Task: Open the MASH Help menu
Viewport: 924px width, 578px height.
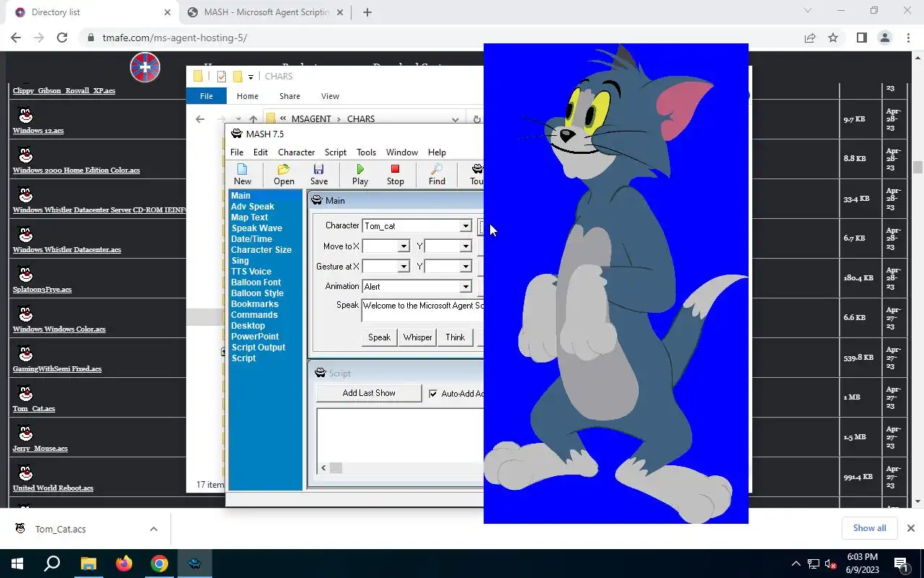Action: point(437,152)
